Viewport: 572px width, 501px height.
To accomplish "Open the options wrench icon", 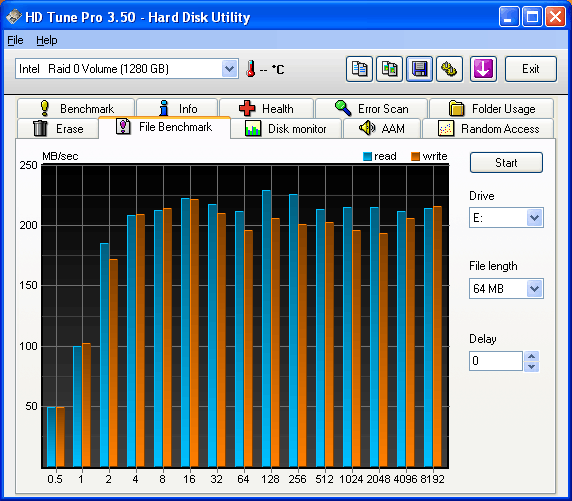I will [x=449, y=69].
